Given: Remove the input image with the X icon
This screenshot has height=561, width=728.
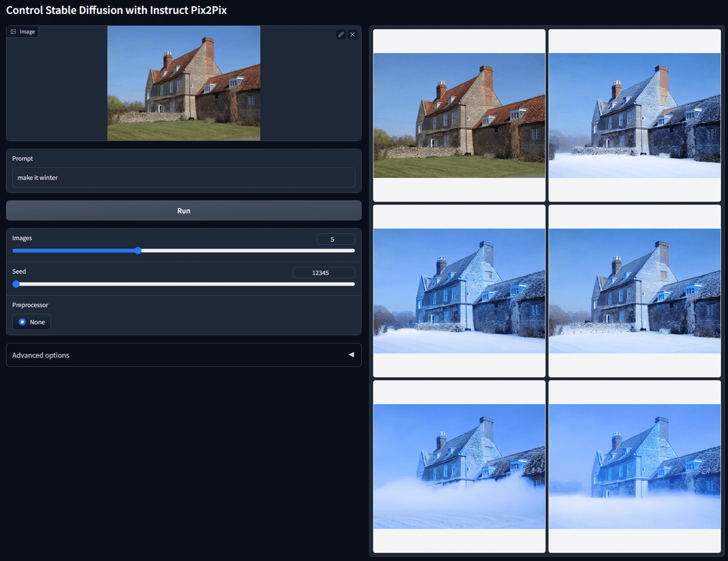Looking at the screenshot, I should 352,35.
